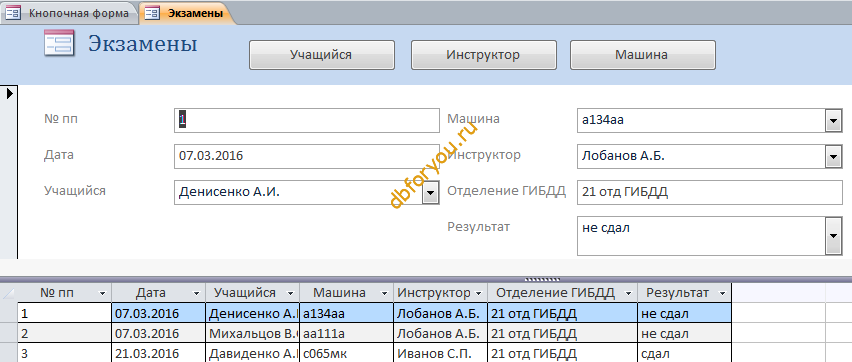Click the Михальцов student cell

click(x=253, y=333)
